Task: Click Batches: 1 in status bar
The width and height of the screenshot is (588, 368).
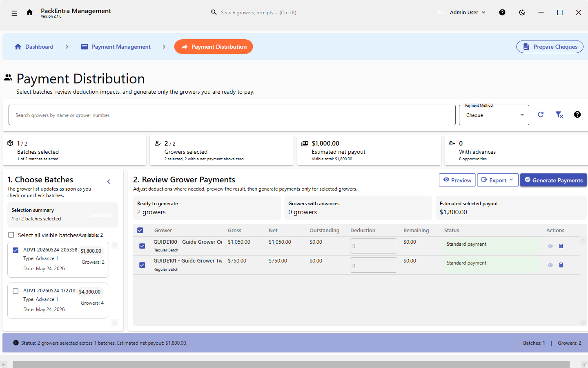Action: point(534,343)
